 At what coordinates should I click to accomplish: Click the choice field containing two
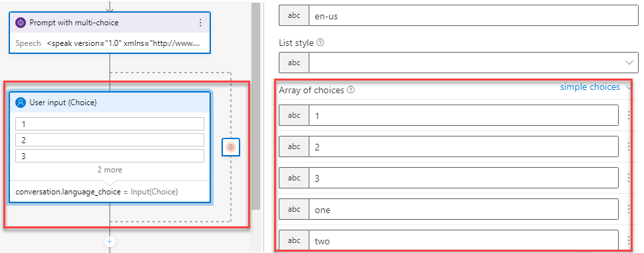tap(464, 240)
